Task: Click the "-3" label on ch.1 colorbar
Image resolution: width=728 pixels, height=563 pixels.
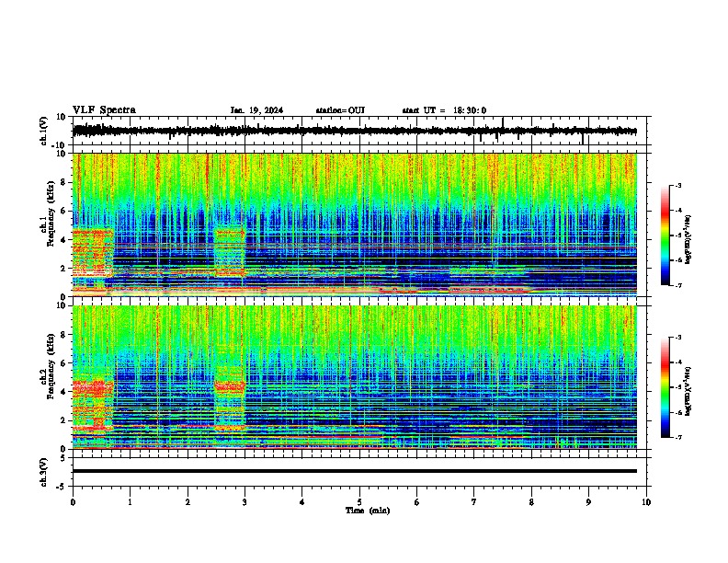Action: click(x=677, y=185)
